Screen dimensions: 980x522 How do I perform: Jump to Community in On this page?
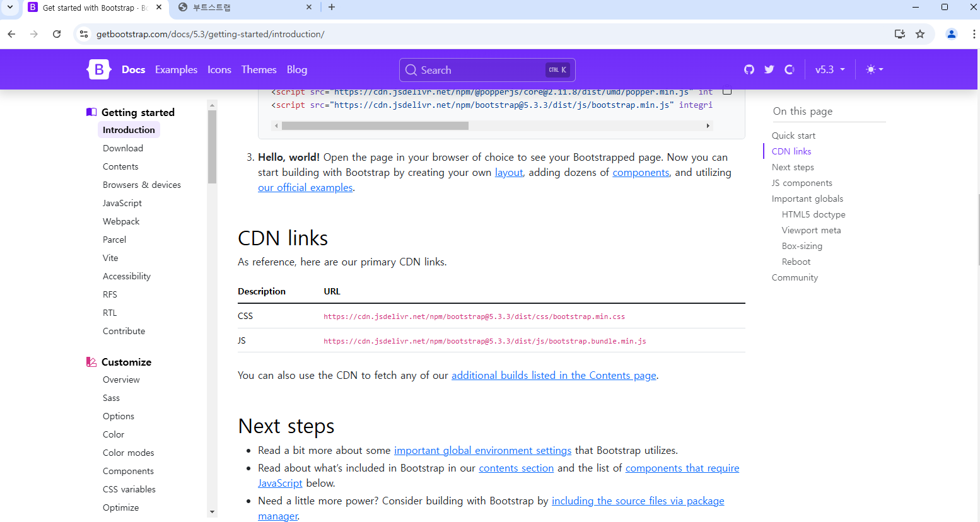(x=795, y=277)
